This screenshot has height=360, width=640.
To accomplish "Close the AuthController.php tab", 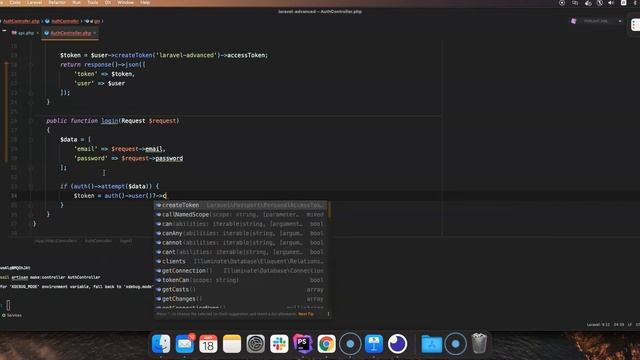I will click(95, 33).
